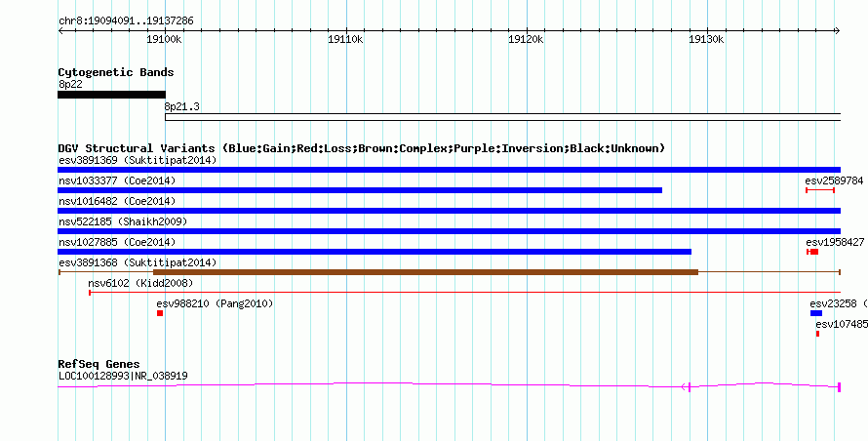Image resolution: width=868 pixels, height=441 pixels.
Task: Click the magenta exon arrow near 19129k
Action: (686, 387)
